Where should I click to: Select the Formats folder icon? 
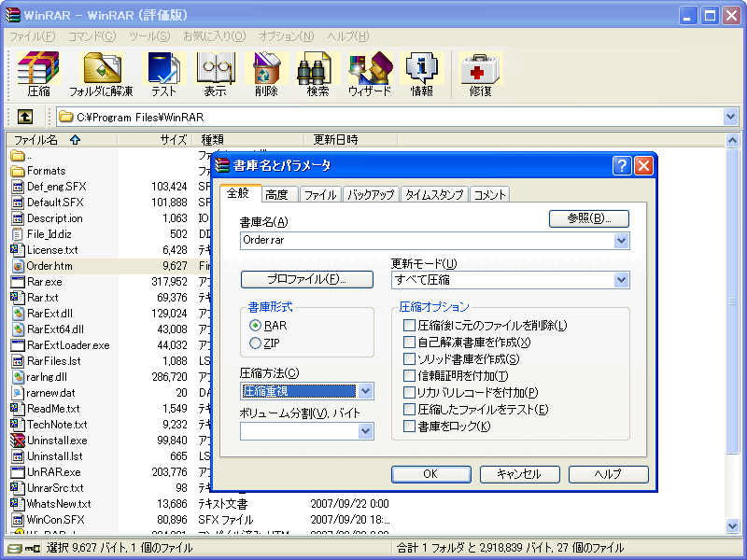18,171
